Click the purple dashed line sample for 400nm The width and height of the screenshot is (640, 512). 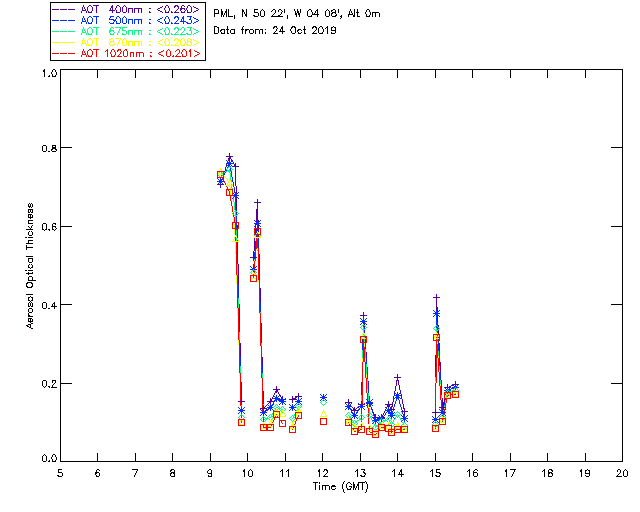click(x=64, y=9)
